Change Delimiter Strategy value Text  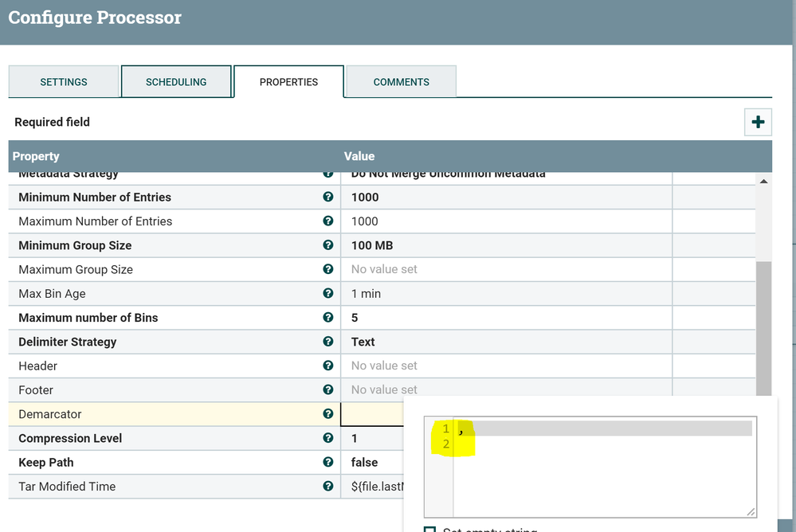[506, 342]
